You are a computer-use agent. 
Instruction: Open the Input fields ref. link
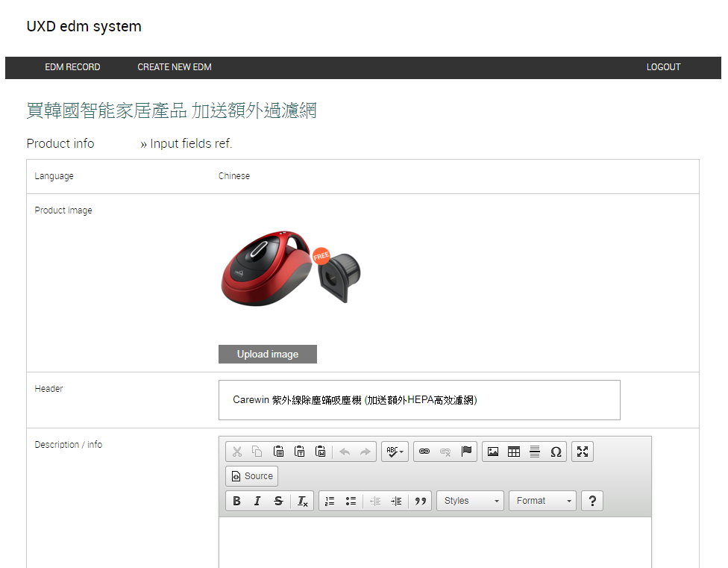click(x=186, y=143)
